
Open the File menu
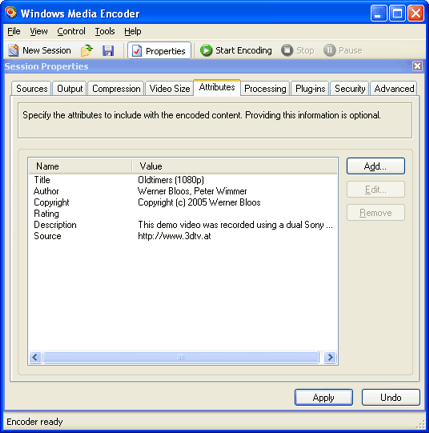14,31
